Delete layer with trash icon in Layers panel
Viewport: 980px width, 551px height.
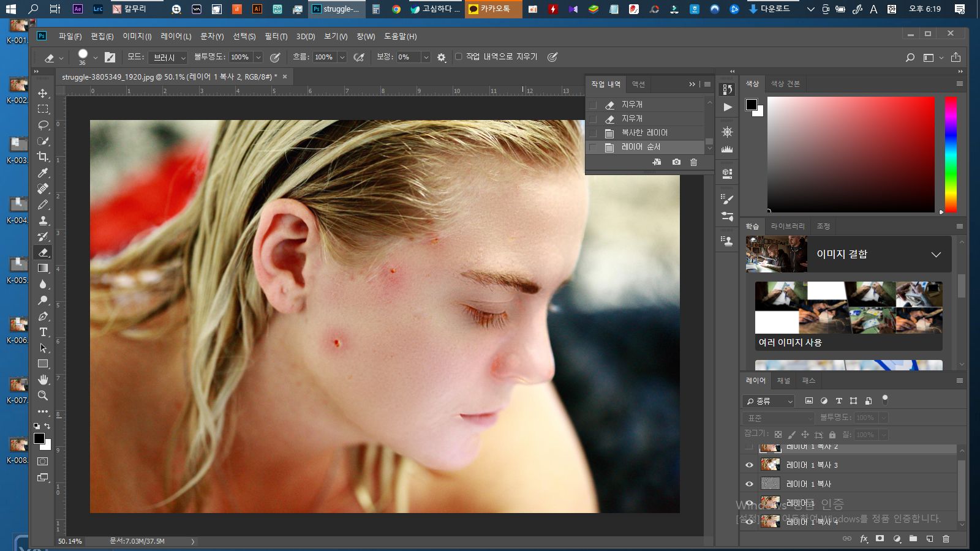point(946,539)
